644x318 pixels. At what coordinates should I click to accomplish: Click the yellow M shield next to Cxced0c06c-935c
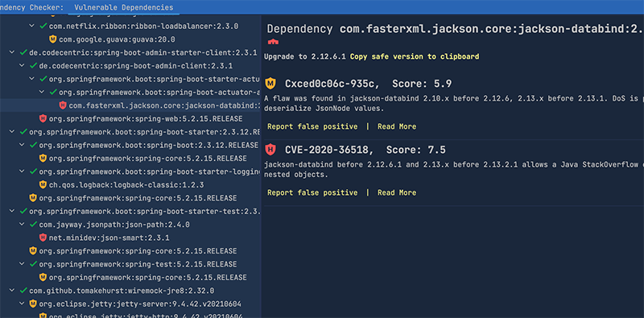[270, 84]
